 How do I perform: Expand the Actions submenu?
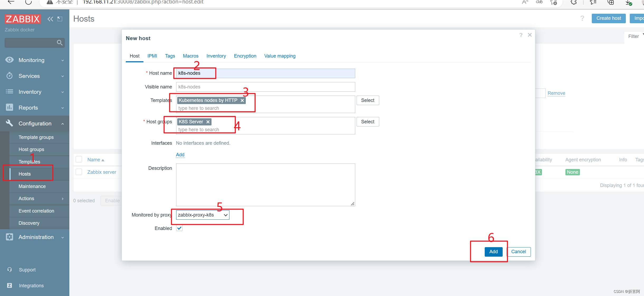[63, 199]
